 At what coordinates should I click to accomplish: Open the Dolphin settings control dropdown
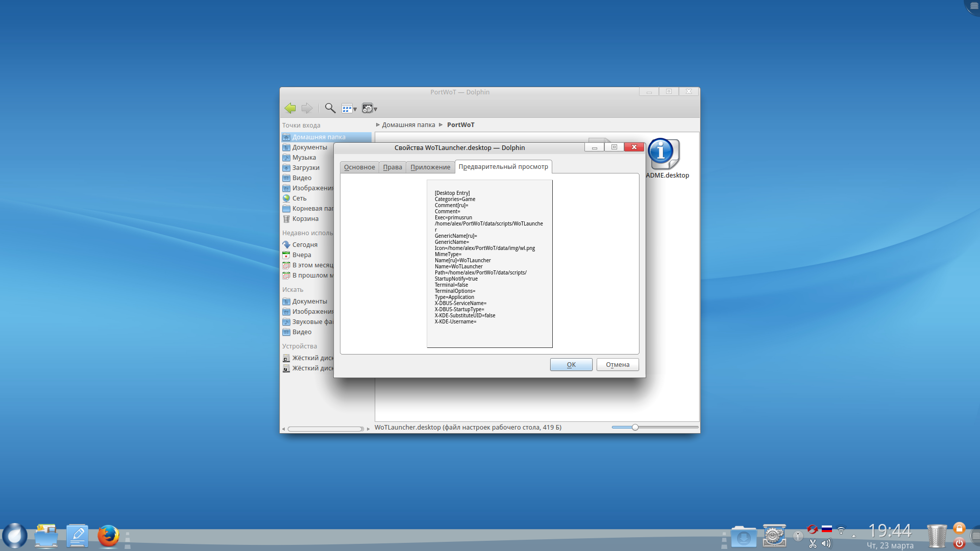click(x=370, y=109)
